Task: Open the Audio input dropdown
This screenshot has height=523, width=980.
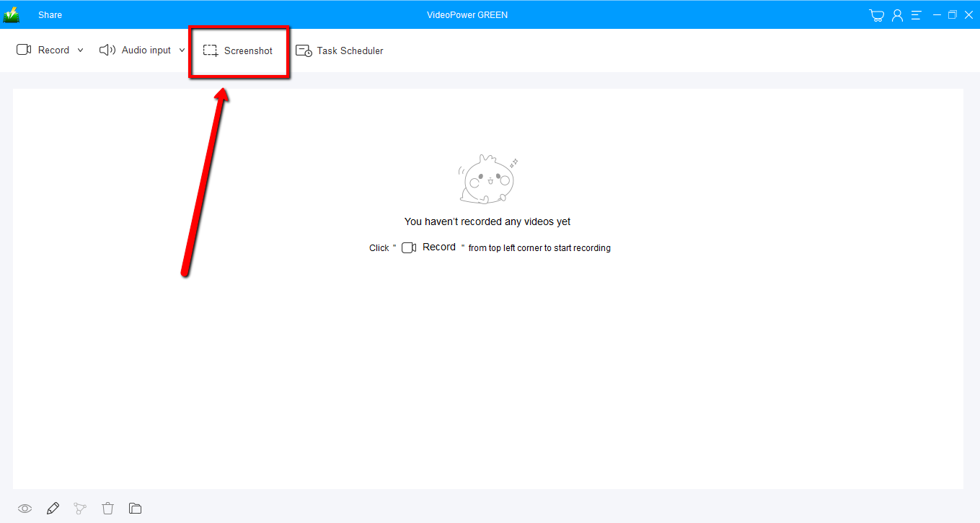Action: tap(182, 50)
